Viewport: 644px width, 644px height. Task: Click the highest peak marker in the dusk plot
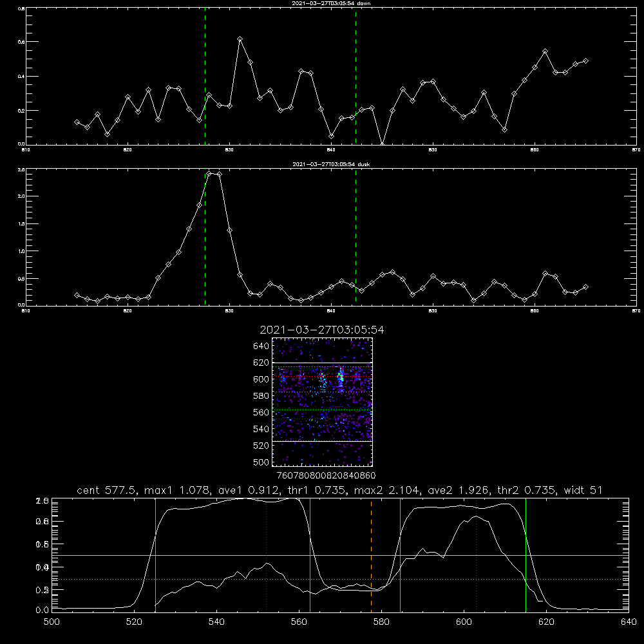click(x=209, y=174)
